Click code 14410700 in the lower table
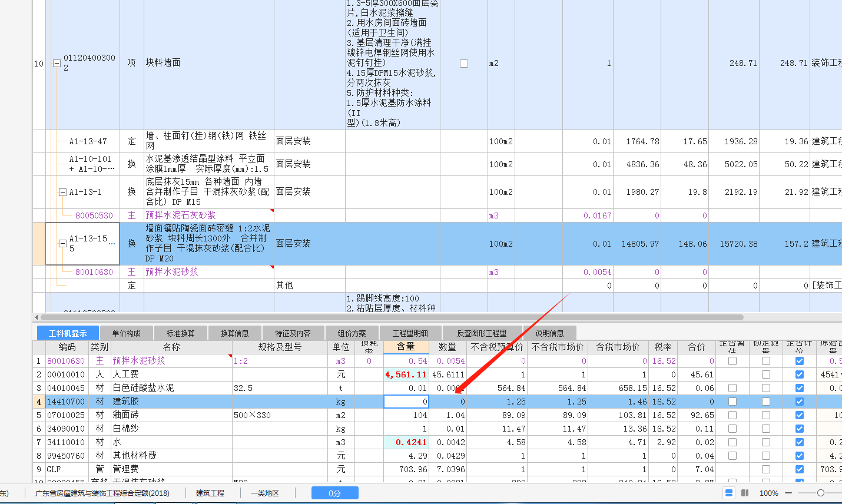 (66, 402)
